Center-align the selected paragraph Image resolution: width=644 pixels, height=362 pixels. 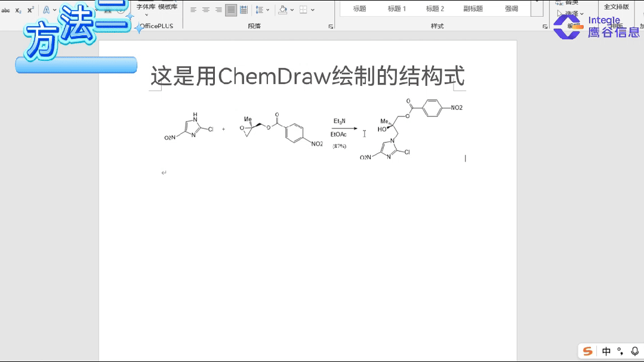click(x=205, y=10)
